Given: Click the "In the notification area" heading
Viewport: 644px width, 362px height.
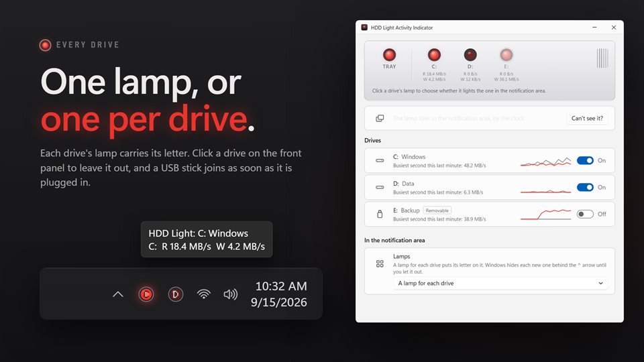Looking at the screenshot, I should 394,241.
